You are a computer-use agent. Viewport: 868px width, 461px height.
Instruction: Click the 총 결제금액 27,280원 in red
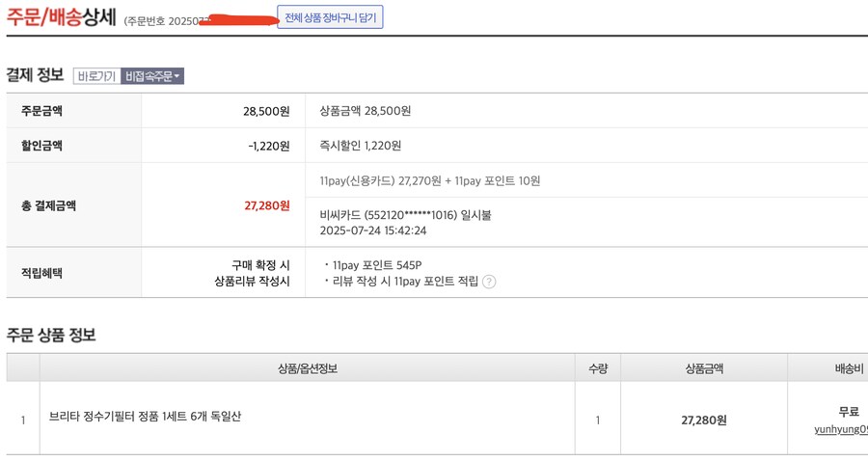point(266,205)
